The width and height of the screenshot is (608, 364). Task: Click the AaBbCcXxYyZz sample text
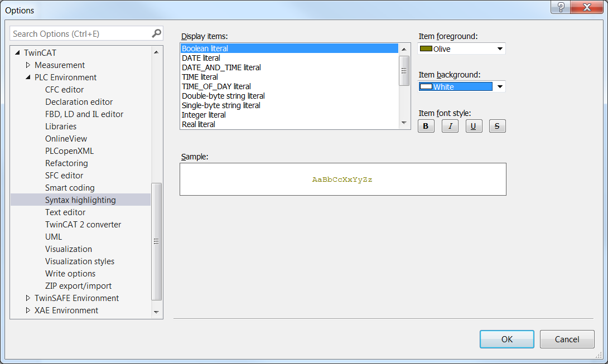[342, 179]
